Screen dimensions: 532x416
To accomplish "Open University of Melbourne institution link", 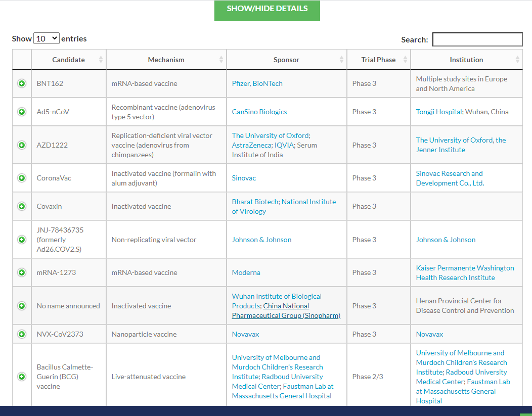I will (x=461, y=362).
